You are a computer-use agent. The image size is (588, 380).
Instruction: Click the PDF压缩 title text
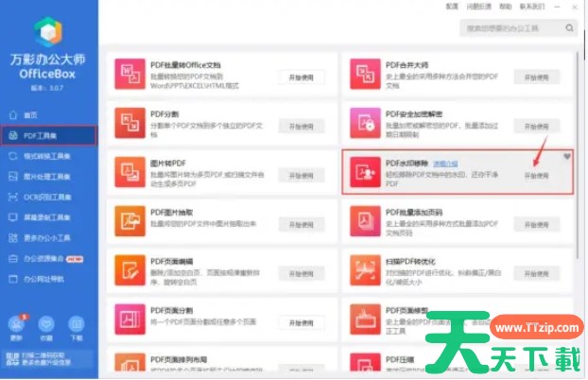[x=400, y=359]
